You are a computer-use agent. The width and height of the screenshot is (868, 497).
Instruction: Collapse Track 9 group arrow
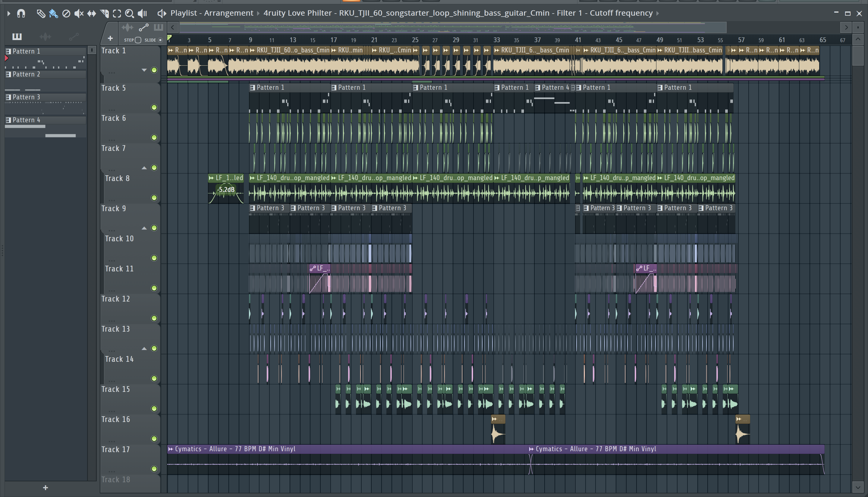(144, 228)
